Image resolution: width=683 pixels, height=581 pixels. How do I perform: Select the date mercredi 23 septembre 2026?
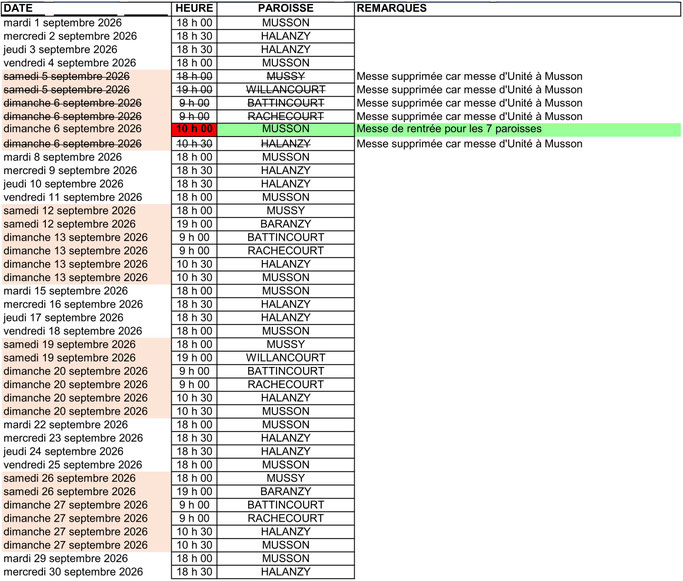[73, 438]
